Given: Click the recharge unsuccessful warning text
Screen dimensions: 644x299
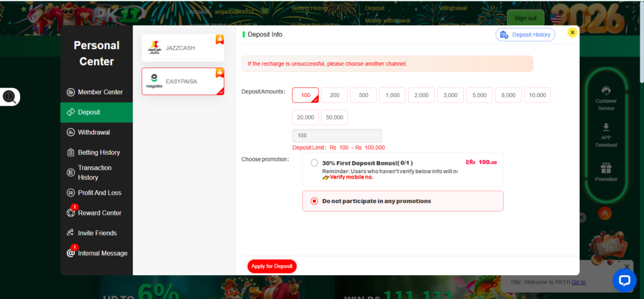Looking at the screenshot, I should [327, 64].
